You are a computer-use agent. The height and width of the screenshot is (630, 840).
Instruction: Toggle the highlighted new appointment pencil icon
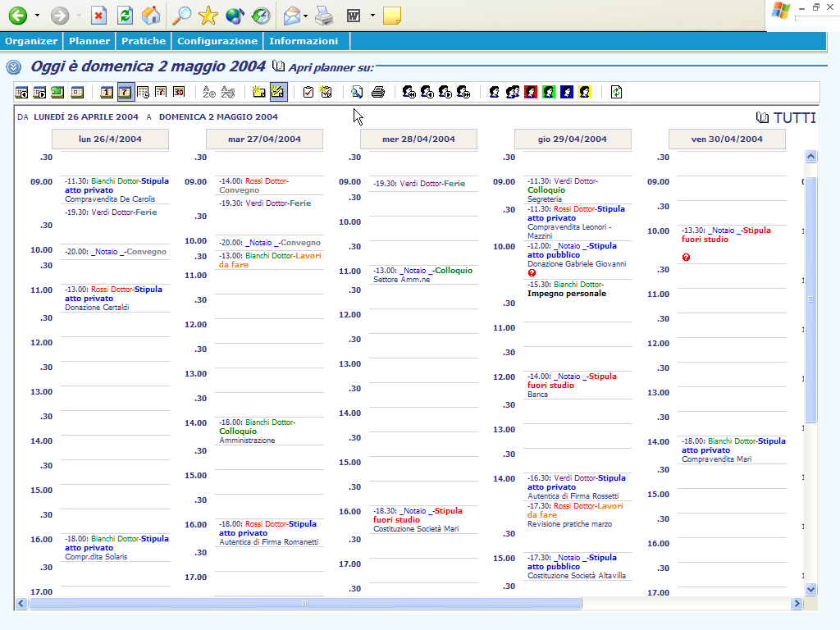(x=278, y=92)
